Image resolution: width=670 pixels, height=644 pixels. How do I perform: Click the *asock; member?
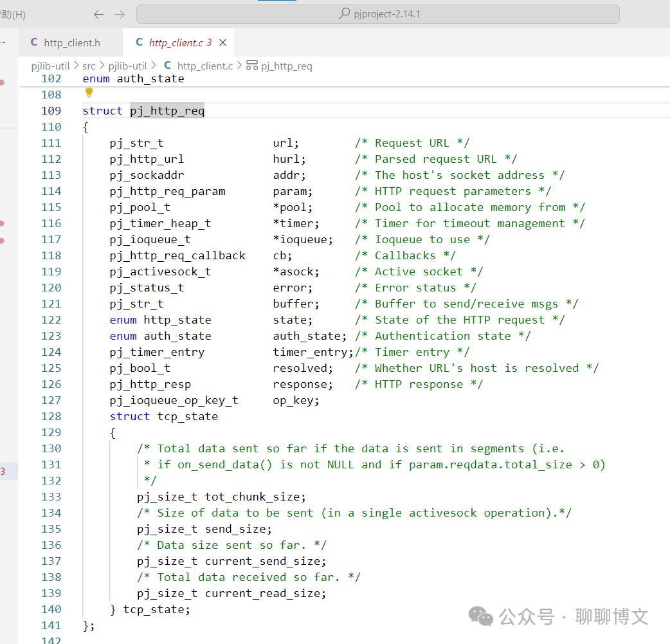296,272
